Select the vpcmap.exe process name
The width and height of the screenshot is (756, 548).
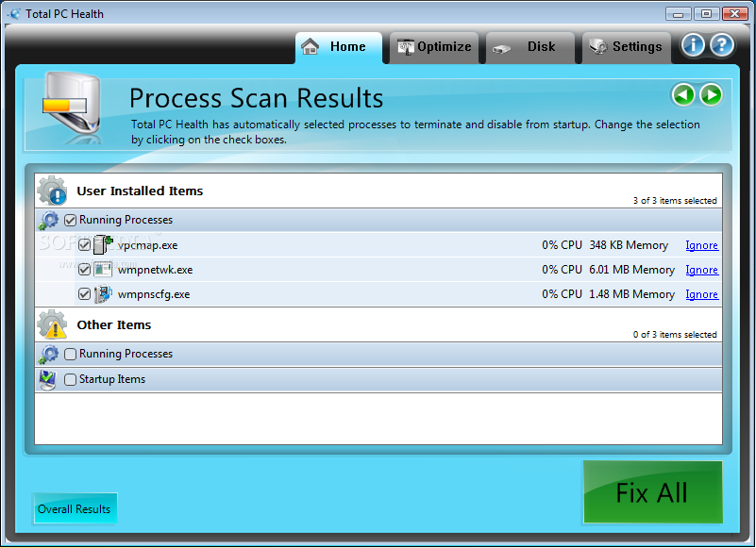tap(147, 245)
